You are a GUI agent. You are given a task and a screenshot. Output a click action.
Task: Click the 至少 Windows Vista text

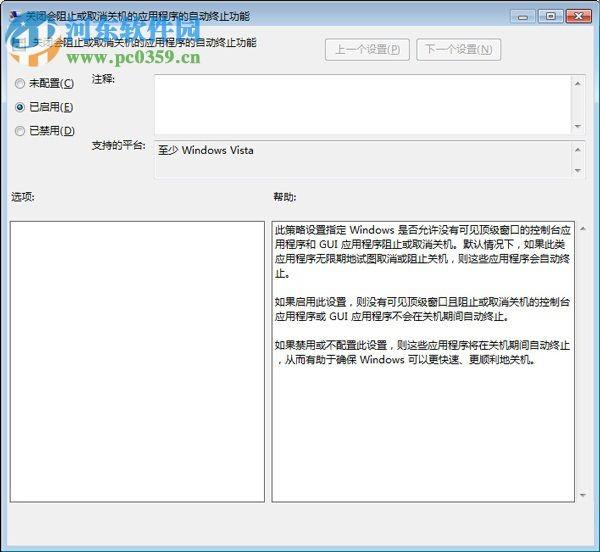tap(206, 150)
